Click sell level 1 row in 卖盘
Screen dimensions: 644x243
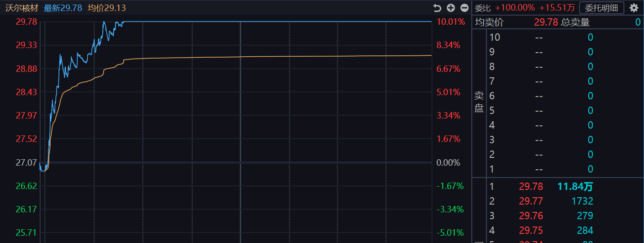click(x=539, y=169)
